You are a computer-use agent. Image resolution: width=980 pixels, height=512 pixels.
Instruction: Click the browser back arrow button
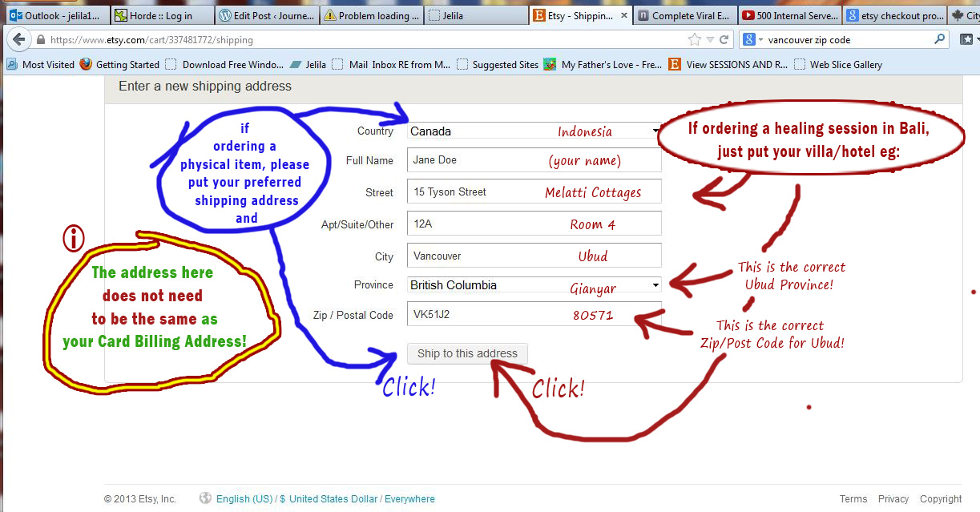(x=18, y=39)
